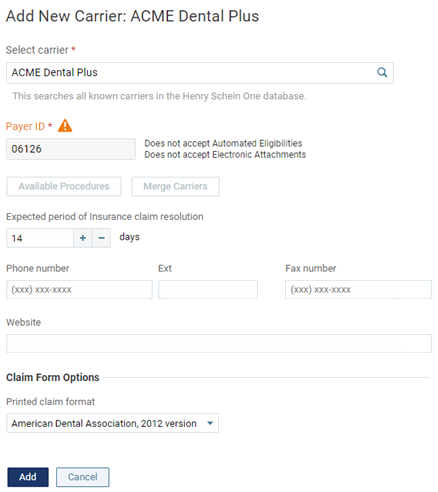Focus the Ext input field

click(208, 290)
